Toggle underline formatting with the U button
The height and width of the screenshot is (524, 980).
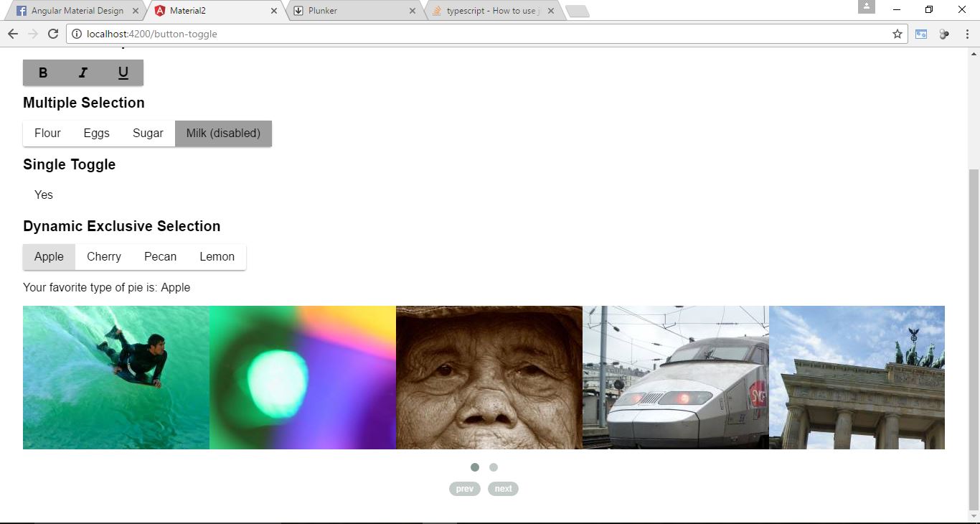[123, 72]
